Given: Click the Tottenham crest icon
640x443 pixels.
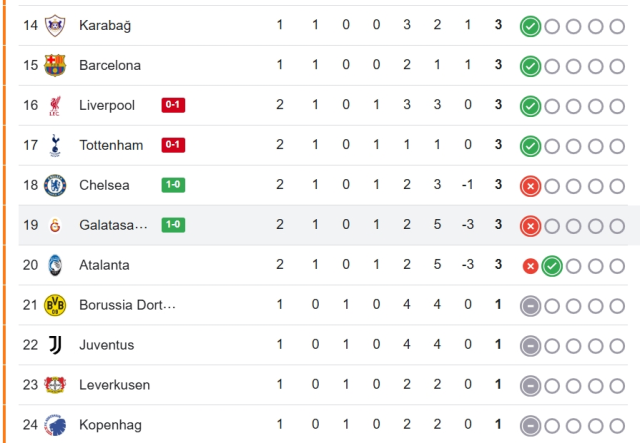Looking at the screenshot, I should 55,145.
